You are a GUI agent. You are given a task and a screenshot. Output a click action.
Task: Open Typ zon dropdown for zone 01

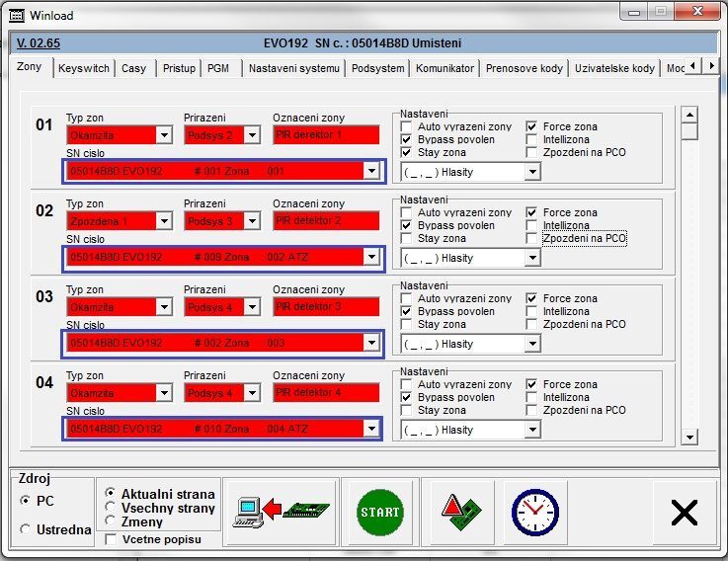pos(163,135)
